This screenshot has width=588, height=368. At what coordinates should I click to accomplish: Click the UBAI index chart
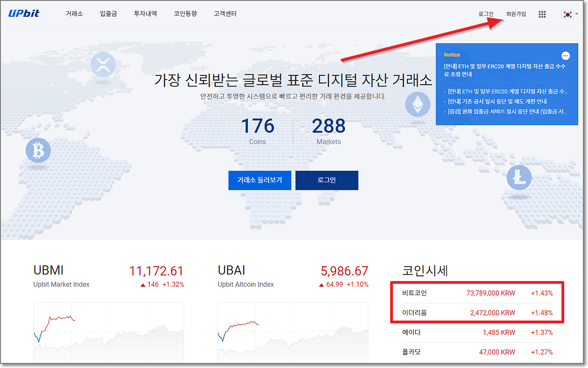[x=293, y=332]
